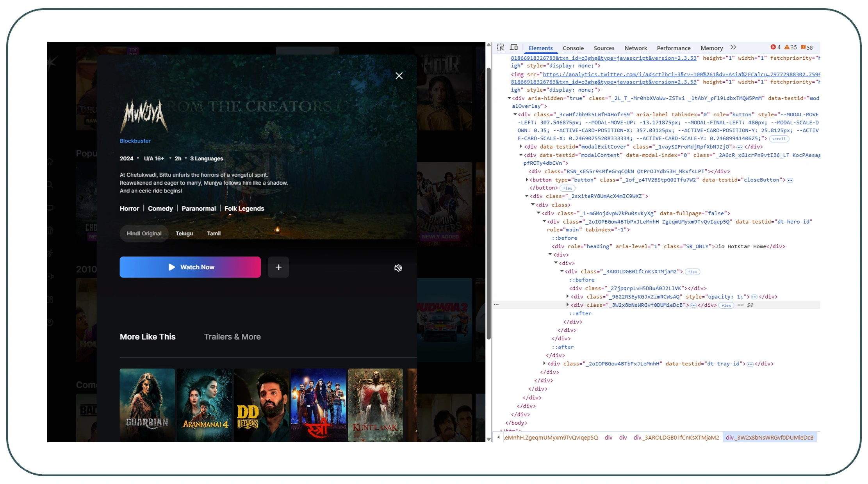Screen dimensions: 868x484
Task: Expand the closeButton button node
Action: (527, 180)
